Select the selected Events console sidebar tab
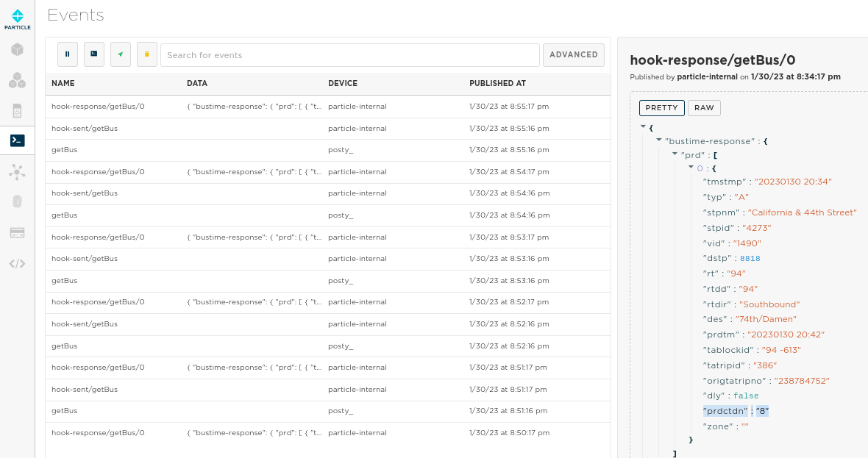This screenshot has height=458, width=868. [x=17, y=140]
